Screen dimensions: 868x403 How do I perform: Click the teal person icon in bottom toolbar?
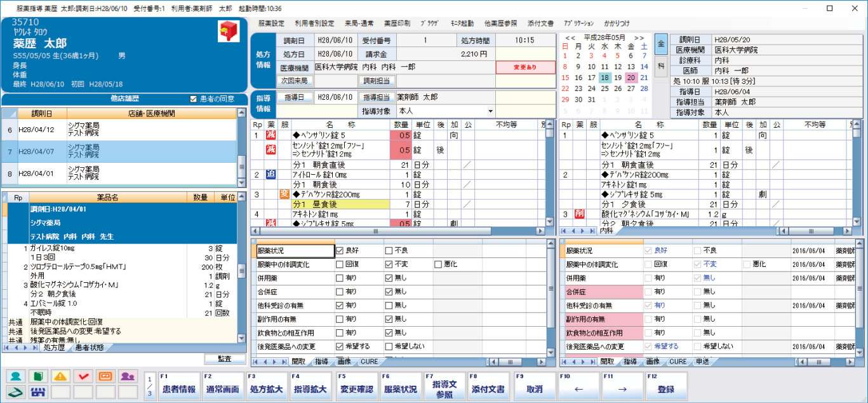tap(17, 376)
